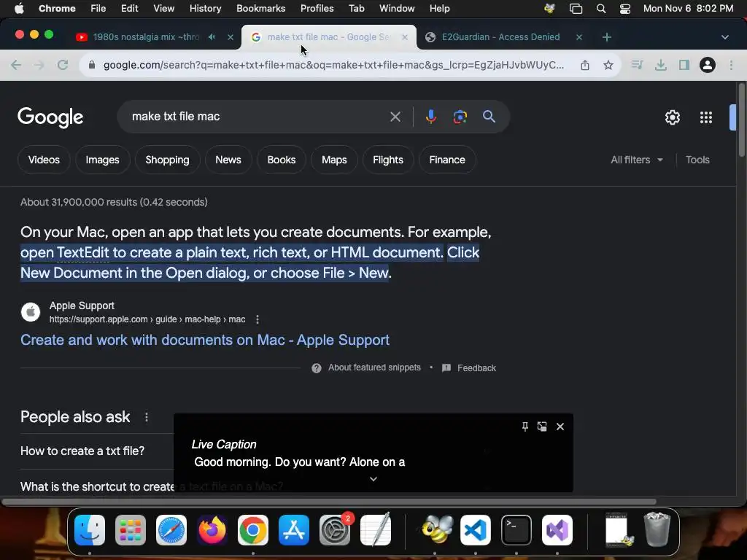The image size is (747, 560).
Task: Open People also ask options menu
Action: (x=146, y=417)
